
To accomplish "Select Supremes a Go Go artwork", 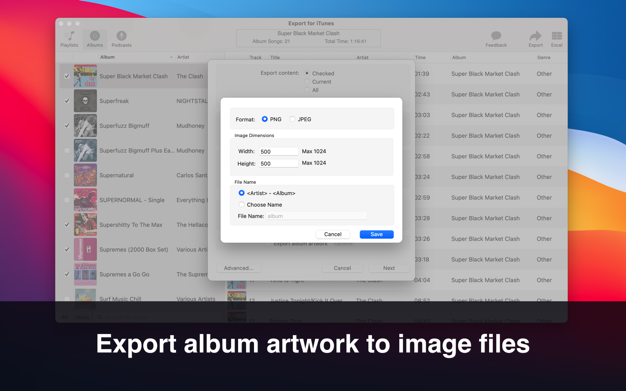I will (x=85, y=274).
